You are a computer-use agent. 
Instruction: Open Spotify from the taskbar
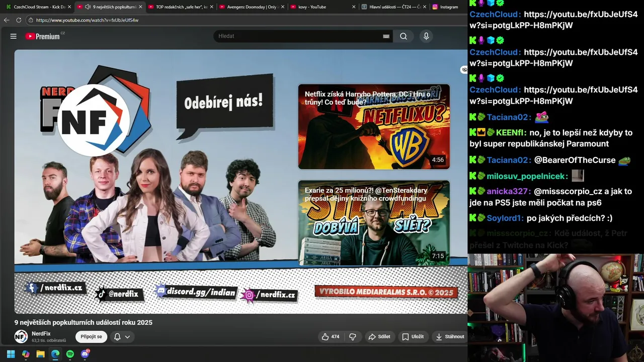[x=70, y=354]
